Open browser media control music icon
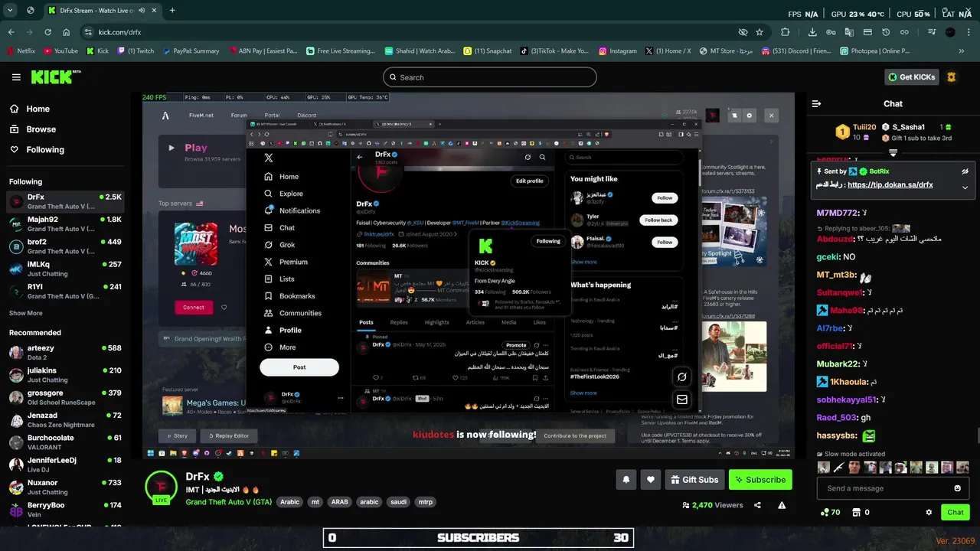This screenshot has width=980, height=551. click(932, 32)
